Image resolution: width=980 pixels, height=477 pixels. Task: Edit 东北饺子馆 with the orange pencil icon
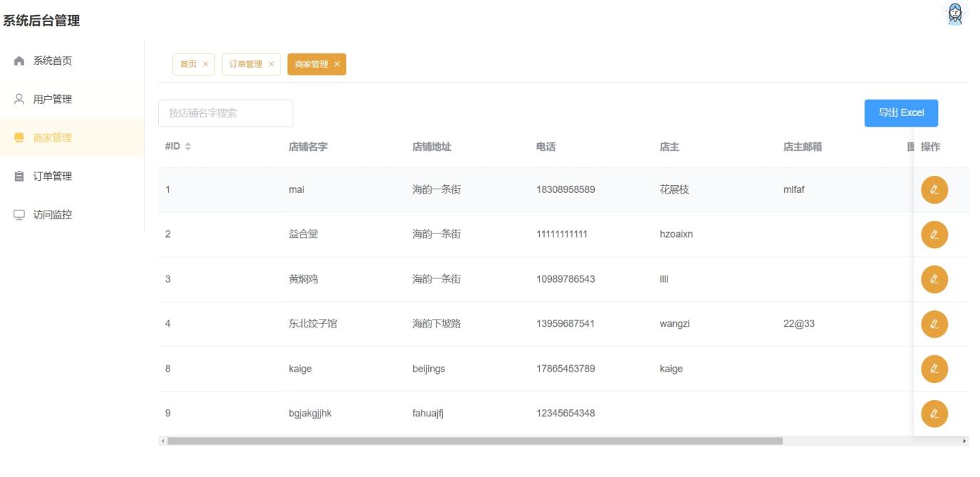934,324
